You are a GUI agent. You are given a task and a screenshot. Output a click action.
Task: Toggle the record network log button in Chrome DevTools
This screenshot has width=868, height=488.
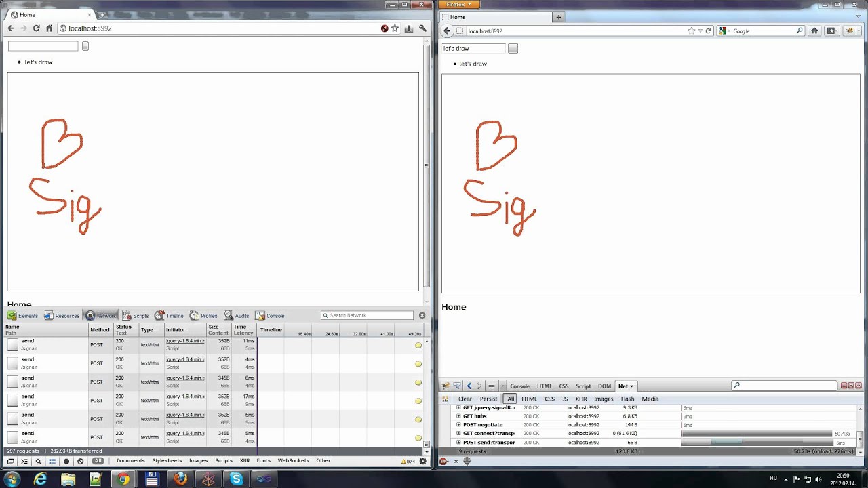(x=66, y=461)
